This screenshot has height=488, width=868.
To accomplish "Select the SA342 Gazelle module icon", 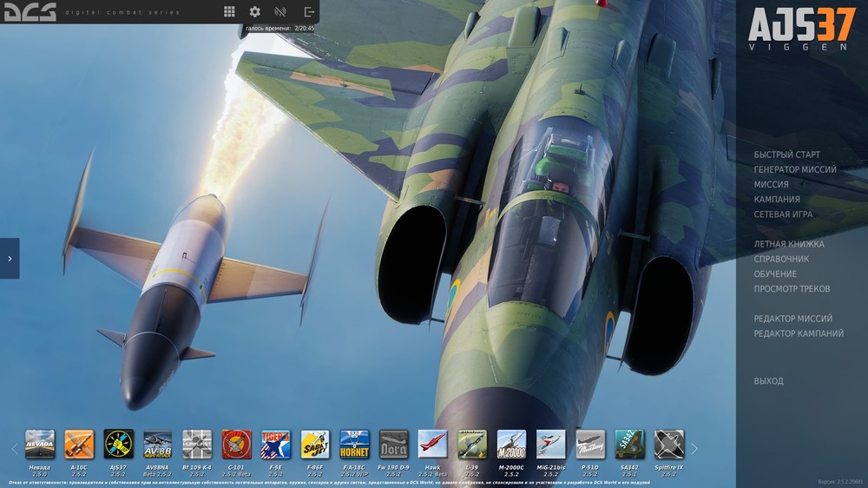I will [629, 445].
